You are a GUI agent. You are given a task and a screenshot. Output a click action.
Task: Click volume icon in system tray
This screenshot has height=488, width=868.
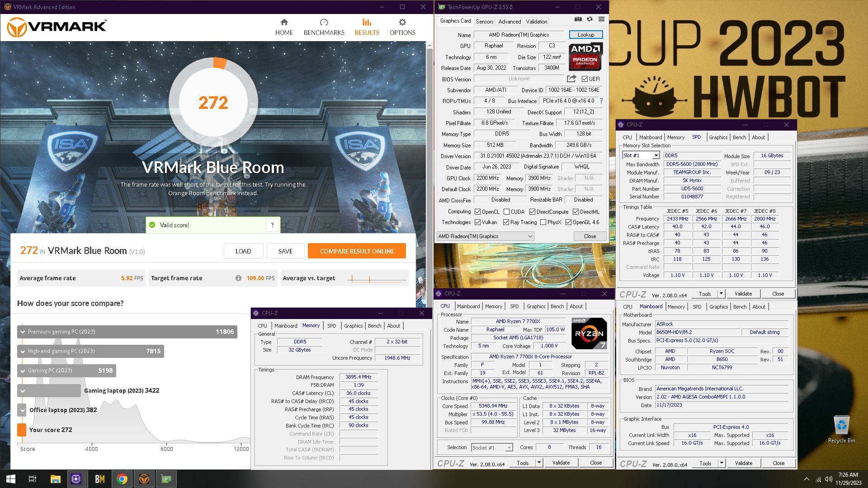pyautogui.click(x=829, y=479)
